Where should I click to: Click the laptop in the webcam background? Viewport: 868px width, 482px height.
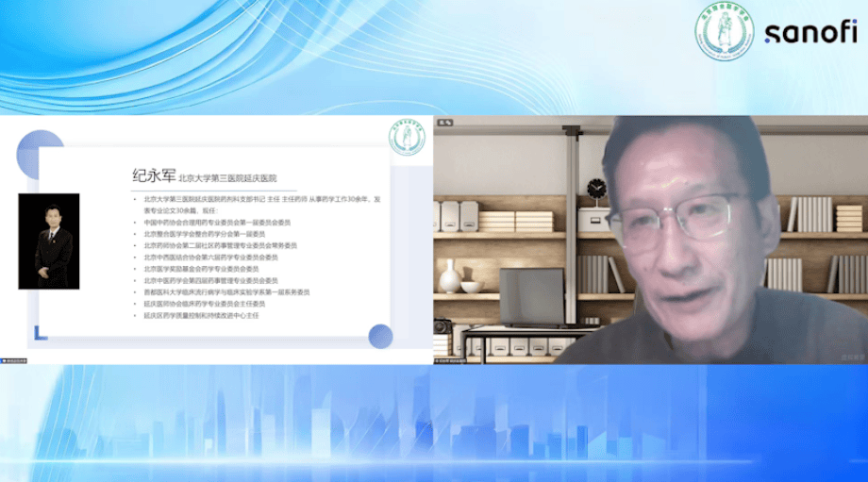click(531, 297)
